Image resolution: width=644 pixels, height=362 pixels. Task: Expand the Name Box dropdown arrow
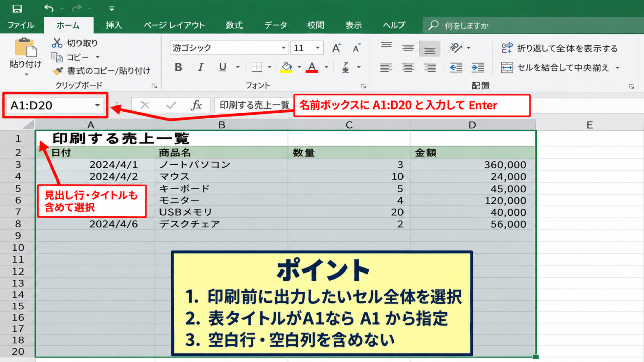tap(97, 105)
